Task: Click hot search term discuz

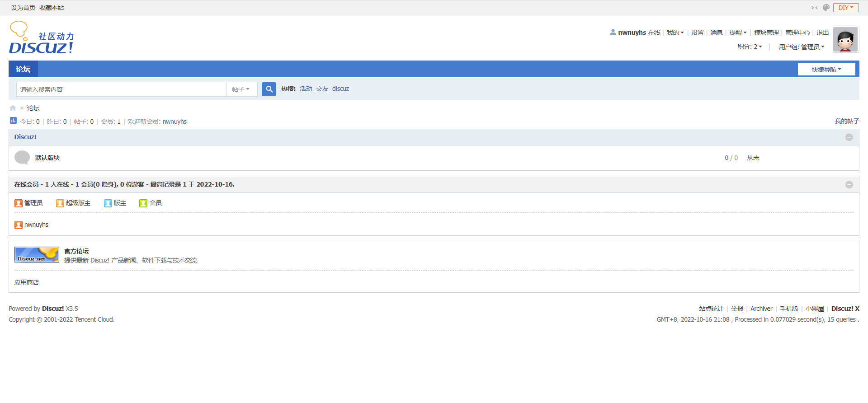Action: point(340,89)
